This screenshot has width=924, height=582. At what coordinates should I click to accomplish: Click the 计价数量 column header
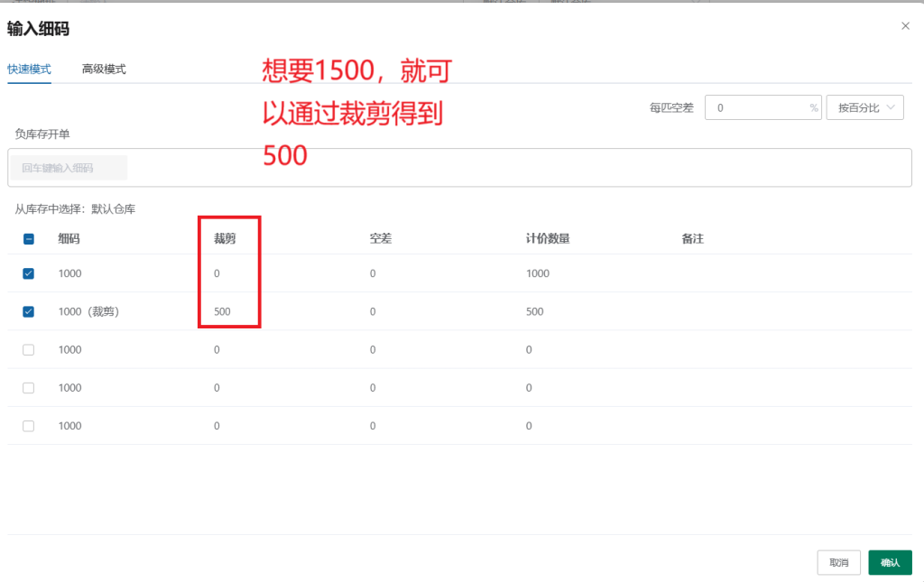[548, 239]
